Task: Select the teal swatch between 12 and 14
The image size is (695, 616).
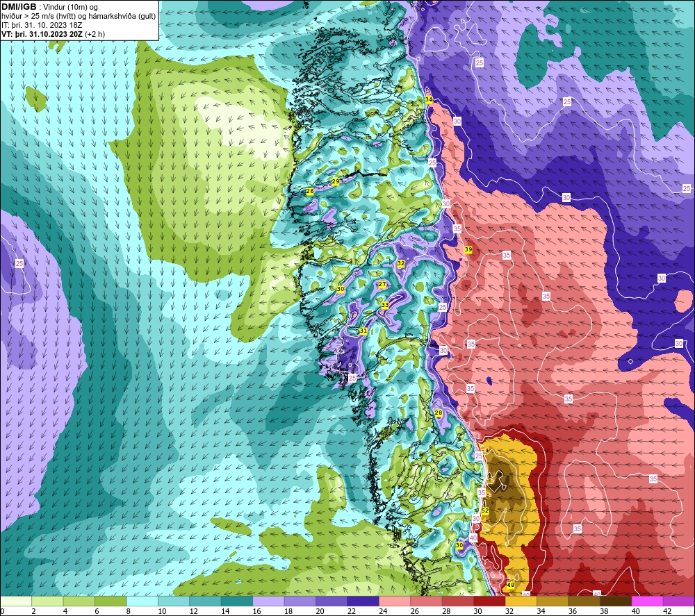Action: point(205,601)
